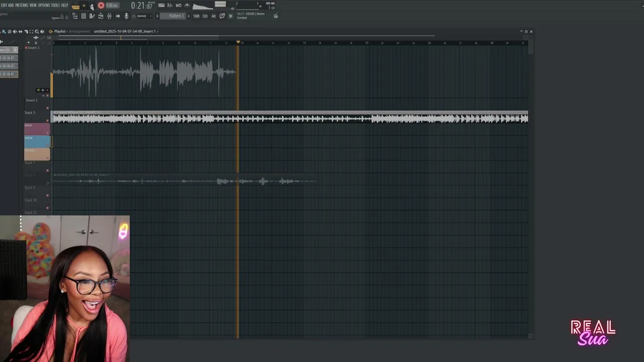Select the speaker playback tool in Playlist toolbar
Image resolution: width=644 pixels, height=362 pixels.
(x=42, y=31)
